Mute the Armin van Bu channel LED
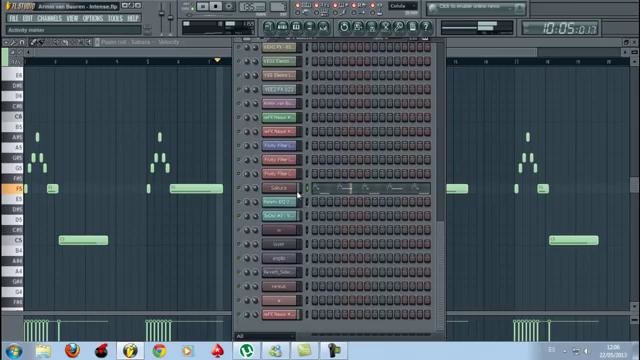Screen dimensions: 640x360 point(239,103)
